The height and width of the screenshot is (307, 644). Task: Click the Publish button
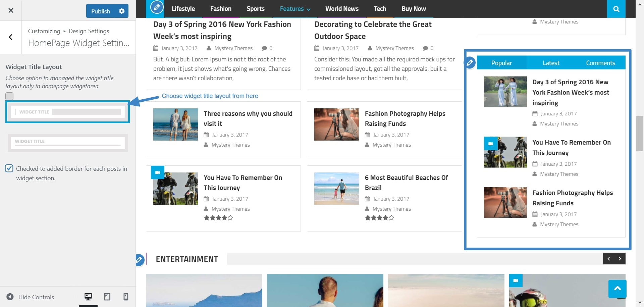100,11
